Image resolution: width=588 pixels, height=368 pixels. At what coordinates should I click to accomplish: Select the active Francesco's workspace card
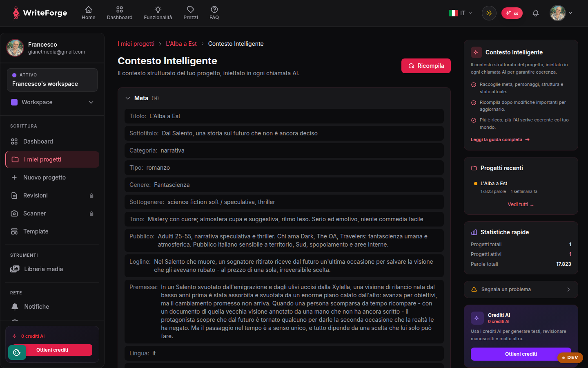[x=52, y=80]
